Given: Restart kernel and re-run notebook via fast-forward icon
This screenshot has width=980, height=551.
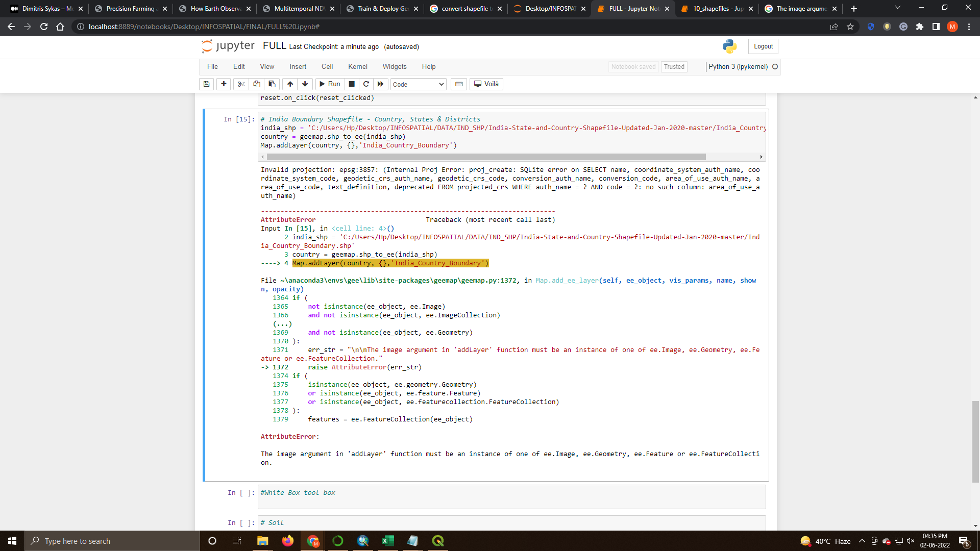Looking at the screenshot, I should tap(381, 84).
